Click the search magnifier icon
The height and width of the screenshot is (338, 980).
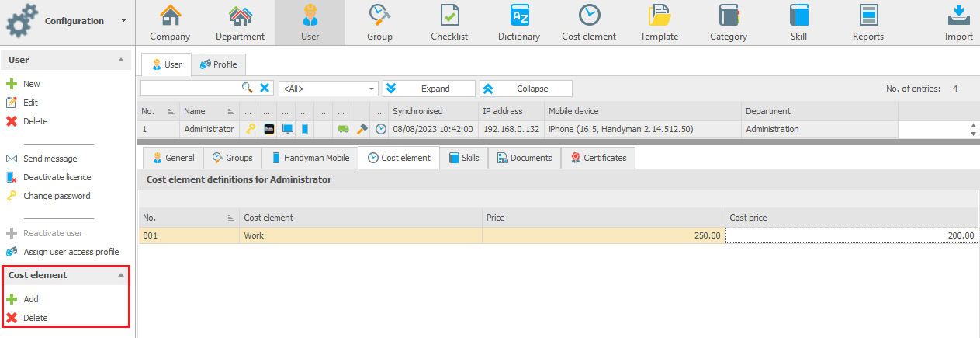click(248, 88)
